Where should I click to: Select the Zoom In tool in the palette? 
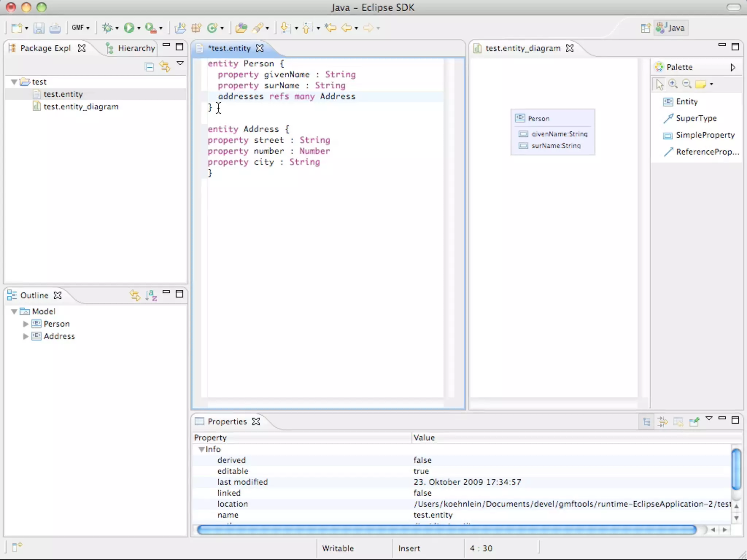coord(673,84)
